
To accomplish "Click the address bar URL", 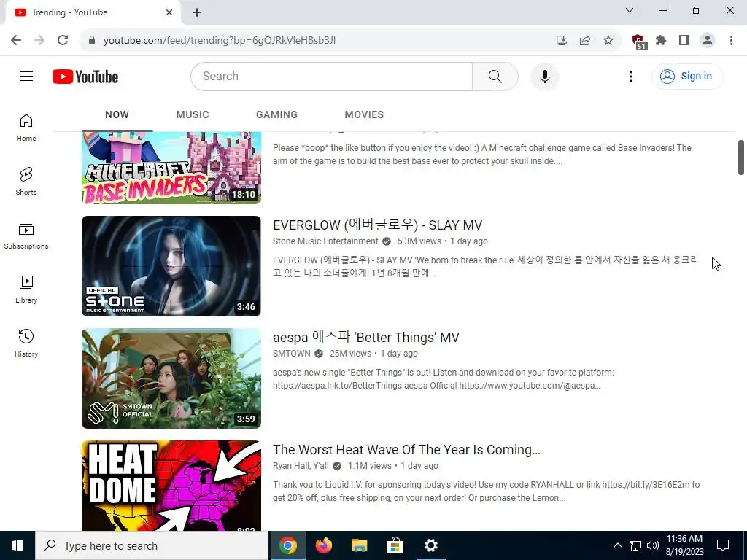I will click(x=220, y=41).
